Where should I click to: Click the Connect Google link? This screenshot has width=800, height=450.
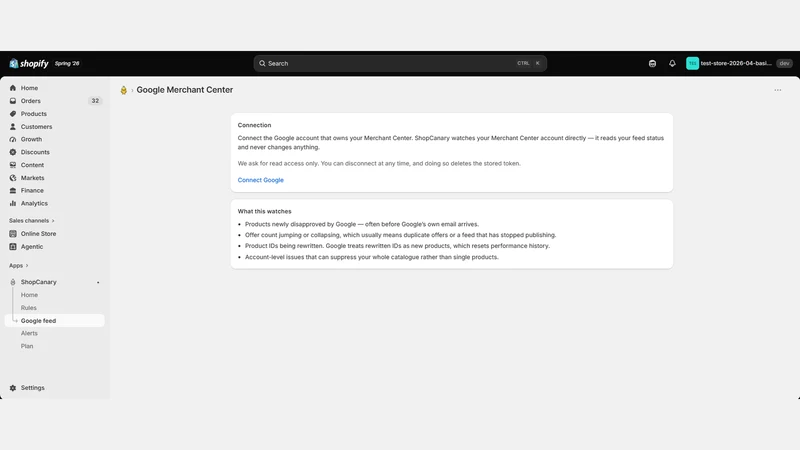[x=260, y=180]
